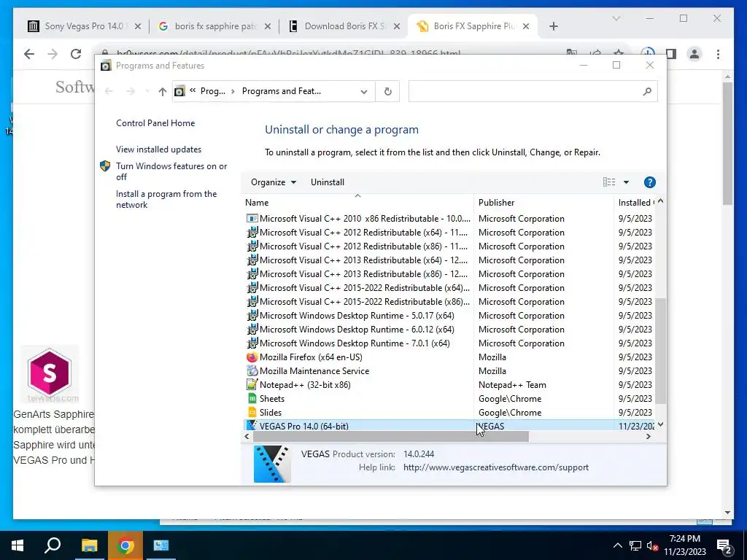This screenshot has height=560, width=747.
Task: Select Microsoft Windows Desktop Runtime 7.0.1 row
Action: [449, 343]
